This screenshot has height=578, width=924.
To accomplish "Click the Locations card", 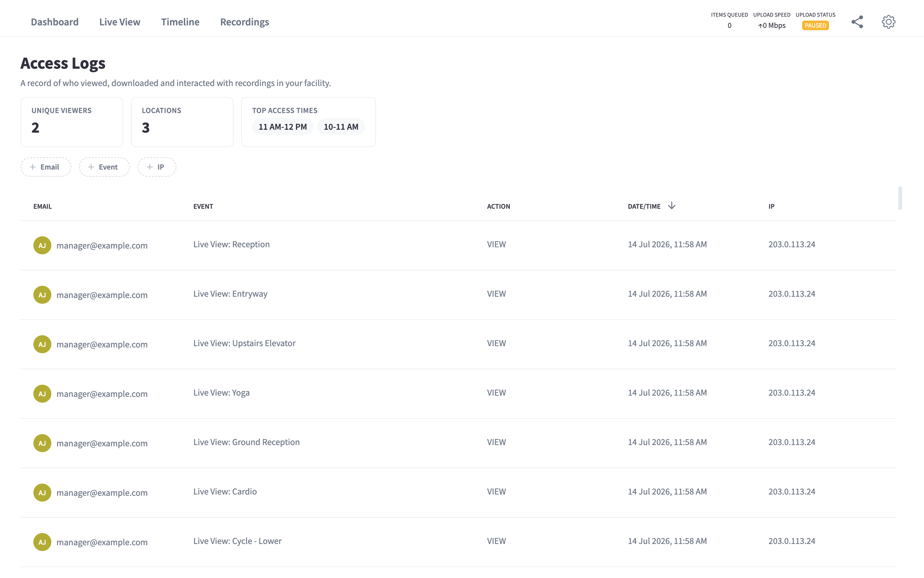I will (182, 122).
